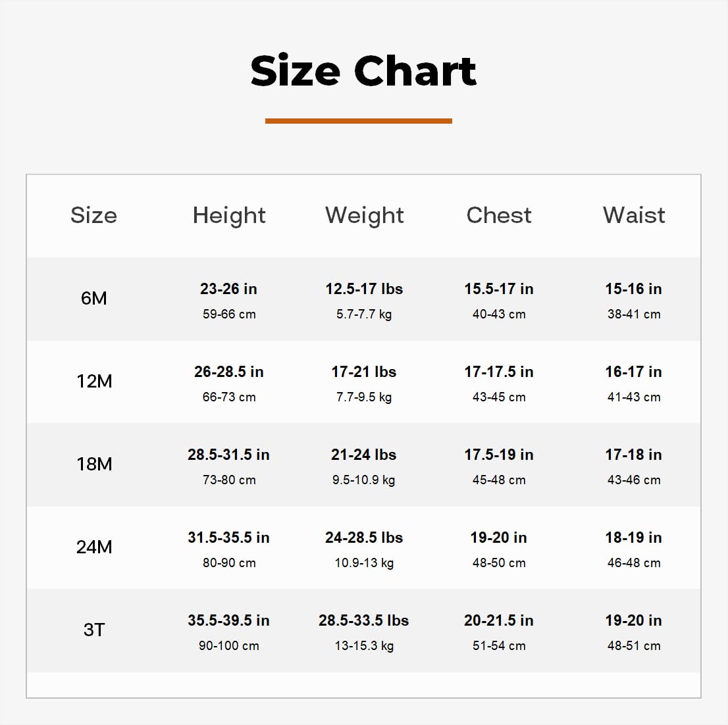Click the 6M size row label

(93, 298)
